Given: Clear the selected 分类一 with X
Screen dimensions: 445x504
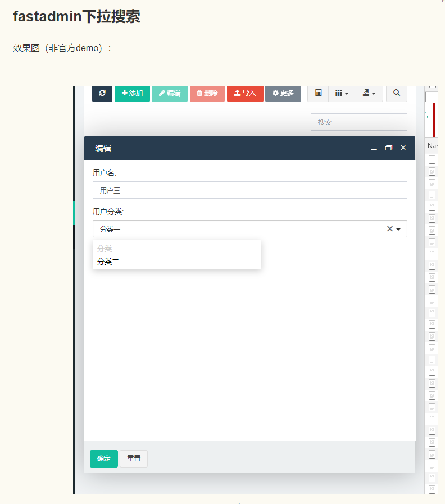Looking at the screenshot, I should (x=390, y=229).
